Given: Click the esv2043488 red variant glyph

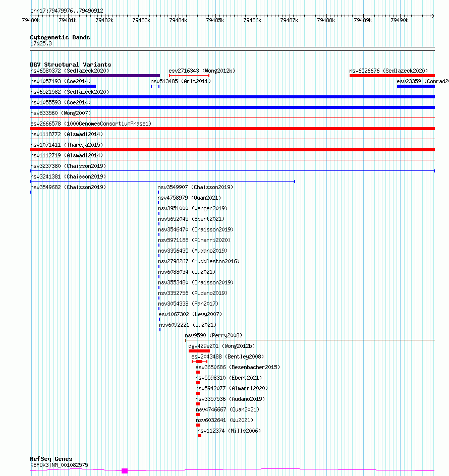Looking at the screenshot, I should [200, 362].
